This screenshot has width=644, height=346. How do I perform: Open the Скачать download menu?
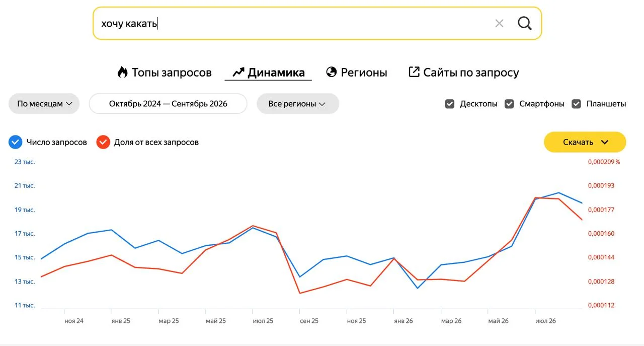[585, 142]
